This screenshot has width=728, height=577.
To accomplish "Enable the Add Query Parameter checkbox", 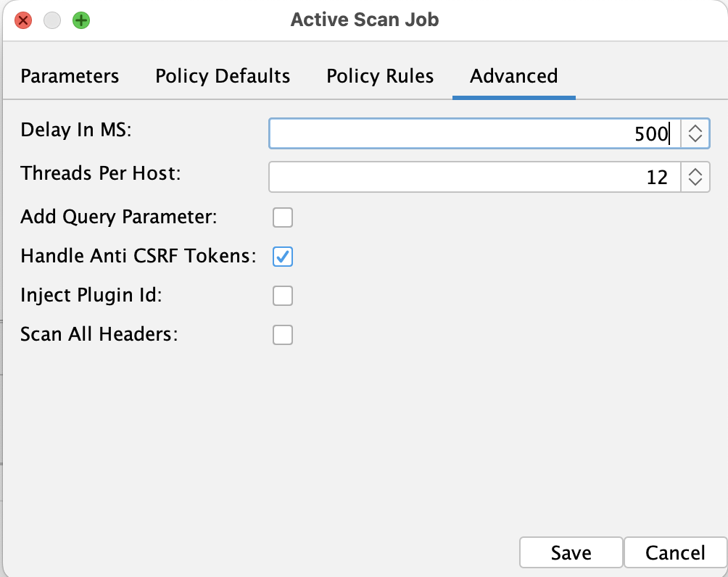I will (x=283, y=217).
